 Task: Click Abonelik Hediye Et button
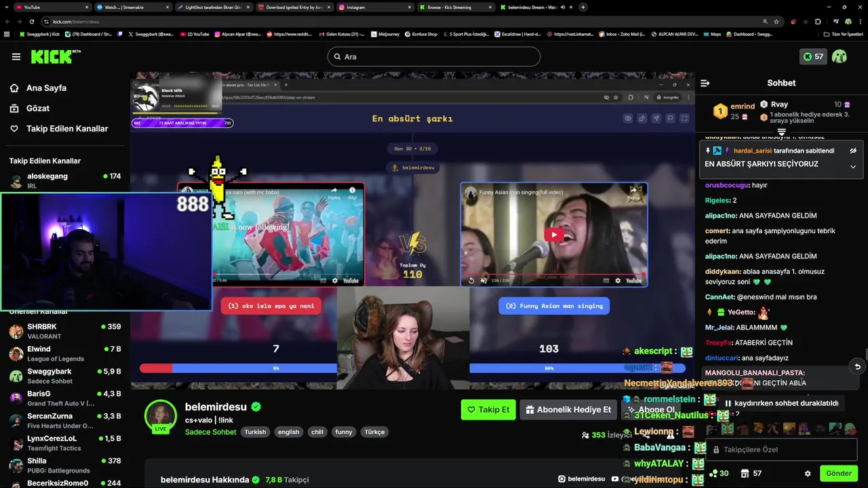point(568,409)
